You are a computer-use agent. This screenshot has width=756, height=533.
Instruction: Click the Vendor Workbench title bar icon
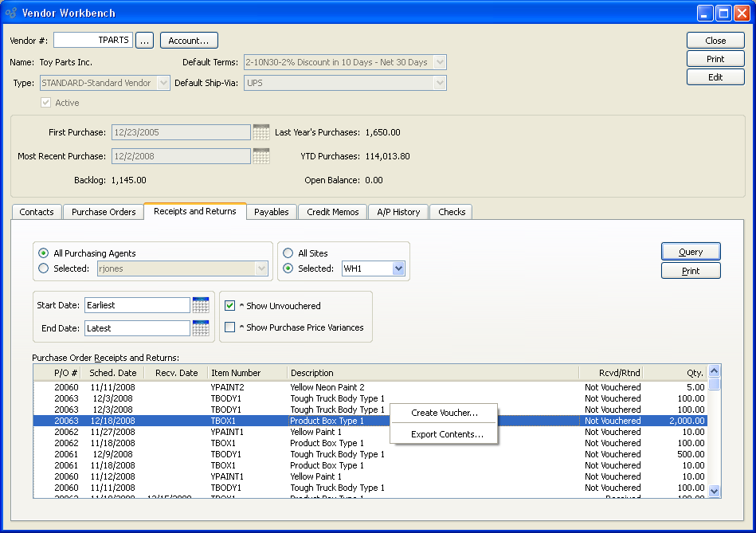[11, 13]
